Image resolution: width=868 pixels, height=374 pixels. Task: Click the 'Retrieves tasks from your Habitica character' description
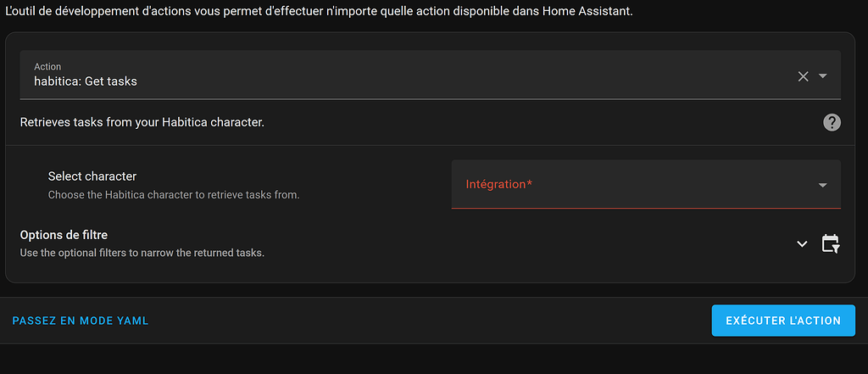[142, 122]
